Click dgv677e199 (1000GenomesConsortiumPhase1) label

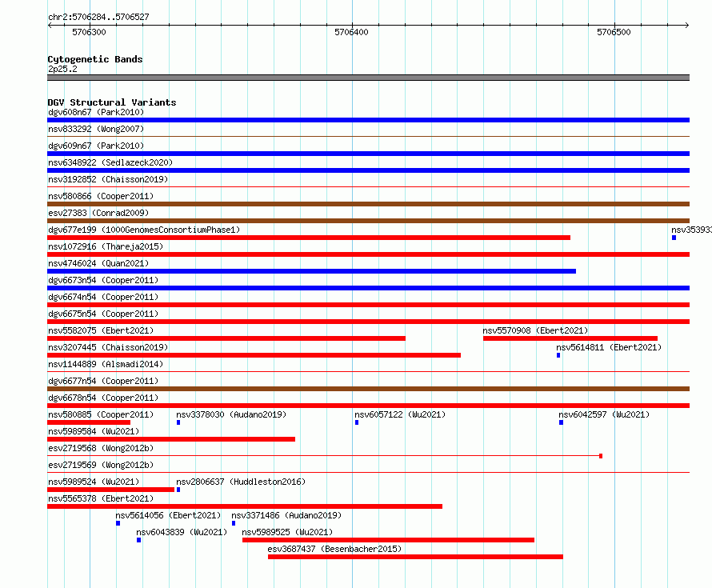(x=144, y=230)
